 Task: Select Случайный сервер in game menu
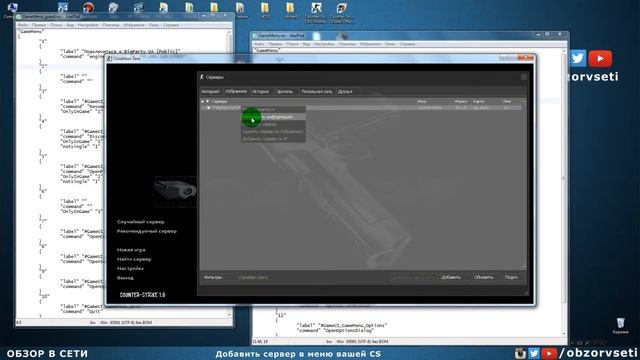(x=140, y=222)
